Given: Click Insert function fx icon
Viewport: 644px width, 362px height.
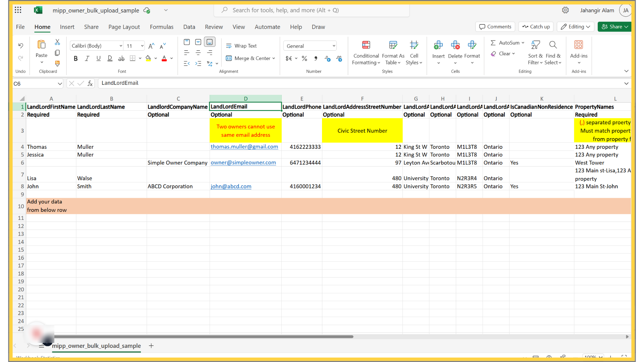Looking at the screenshot, I should 90,83.
